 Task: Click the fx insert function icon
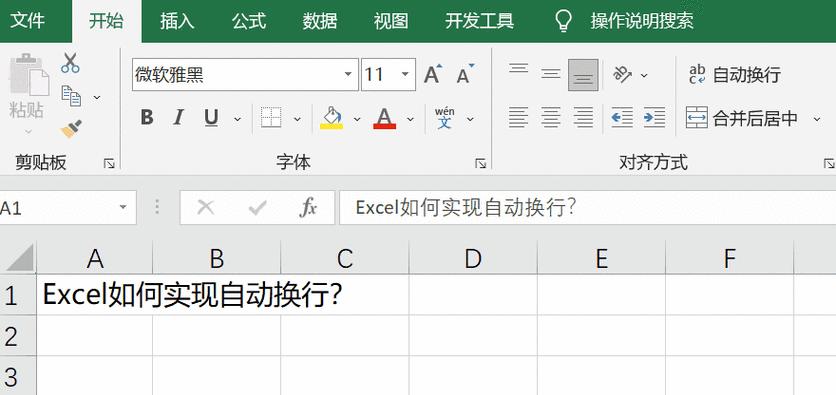pos(308,207)
